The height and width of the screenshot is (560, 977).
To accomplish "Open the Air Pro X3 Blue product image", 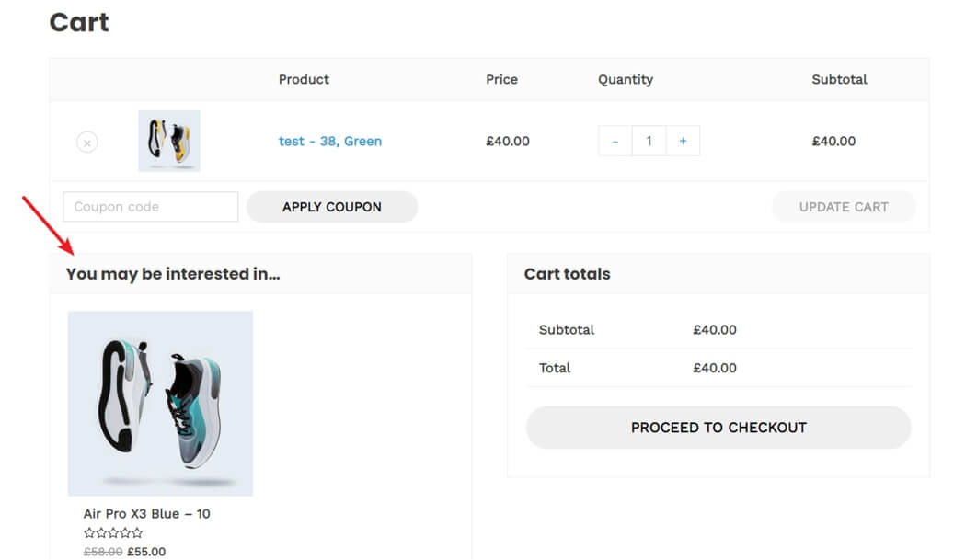I will tap(160, 403).
